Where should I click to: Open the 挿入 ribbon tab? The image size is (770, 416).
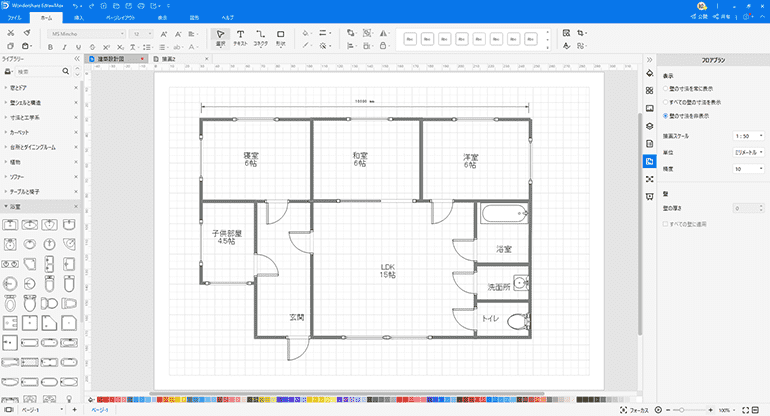pyautogui.click(x=79, y=18)
